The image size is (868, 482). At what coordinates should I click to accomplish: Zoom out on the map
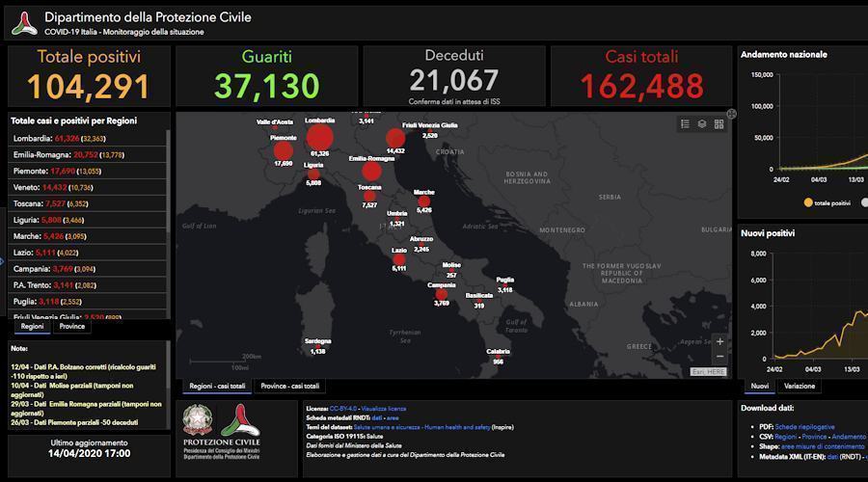720,356
